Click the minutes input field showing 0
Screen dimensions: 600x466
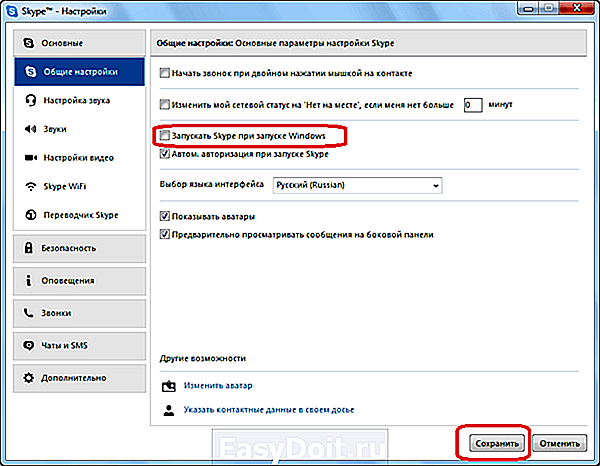tap(473, 104)
